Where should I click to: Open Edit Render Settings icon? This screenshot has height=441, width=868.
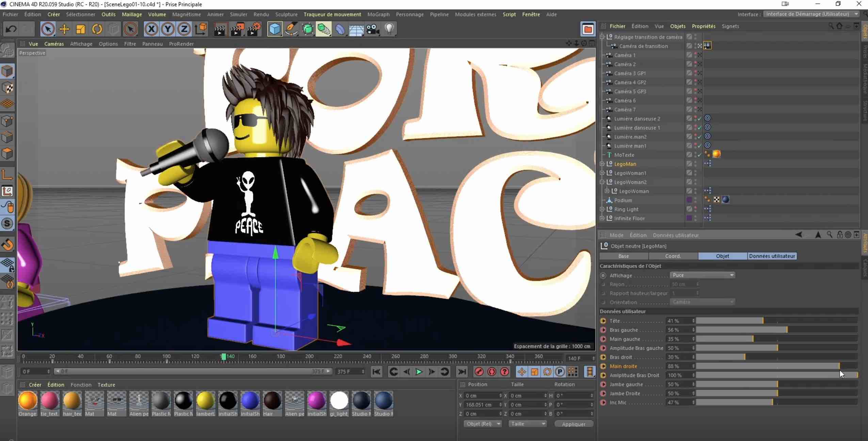tap(254, 29)
